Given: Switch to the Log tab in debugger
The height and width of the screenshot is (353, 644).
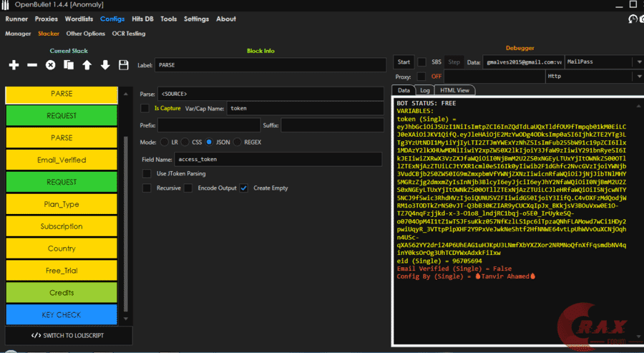Looking at the screenshot, I should point(424,91).
